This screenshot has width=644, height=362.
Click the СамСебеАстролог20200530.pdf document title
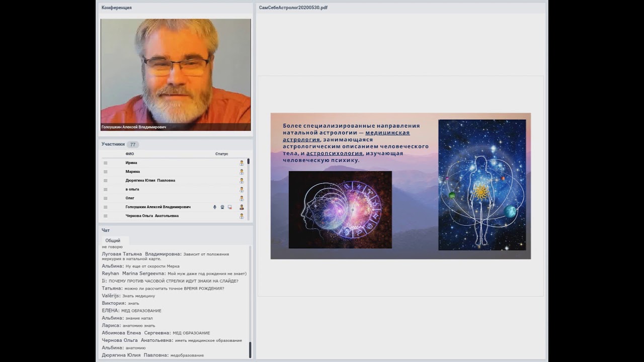click(293, 8)
